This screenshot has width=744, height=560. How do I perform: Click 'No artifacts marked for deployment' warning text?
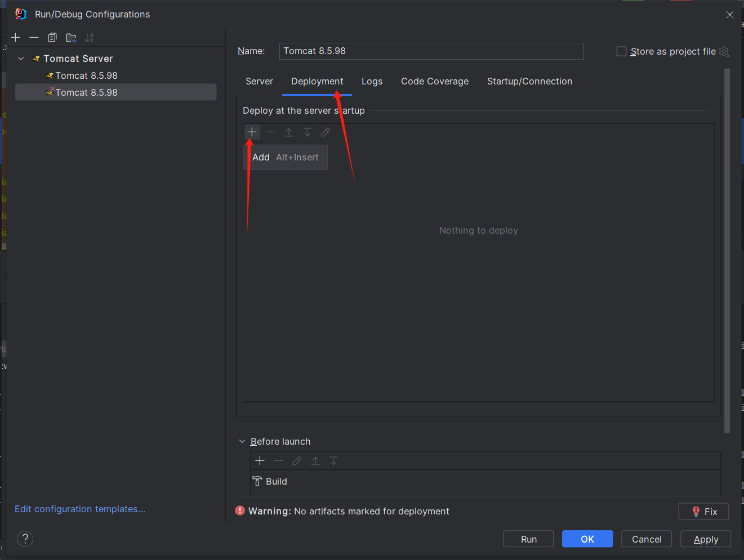click(372, 511)
